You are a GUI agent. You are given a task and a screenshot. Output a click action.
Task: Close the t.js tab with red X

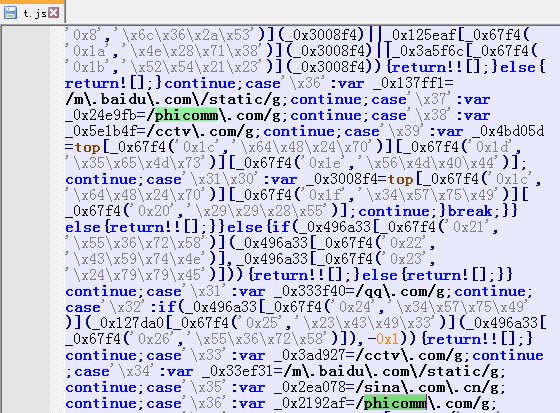click(x=54, y=13)
